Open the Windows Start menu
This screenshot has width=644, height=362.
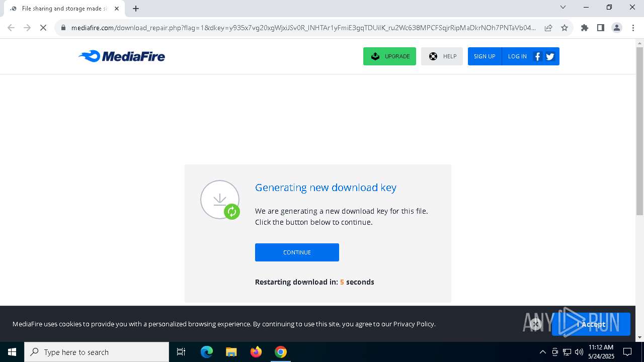click(12, 352)
